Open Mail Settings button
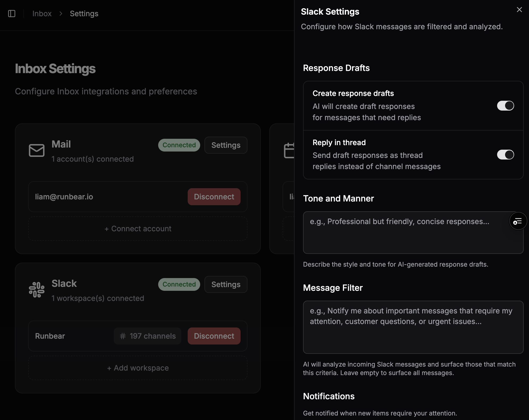529x420 pixels. pyautogui.click(x=226, y=145)
